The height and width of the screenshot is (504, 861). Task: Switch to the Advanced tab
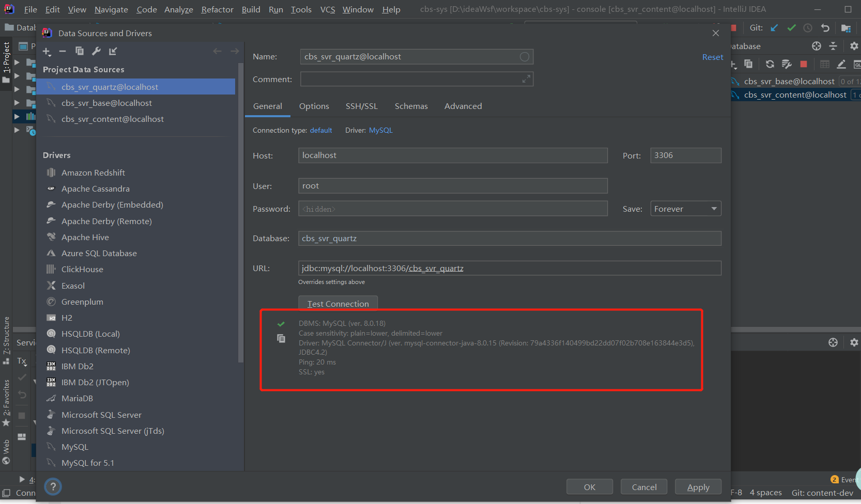463,106
